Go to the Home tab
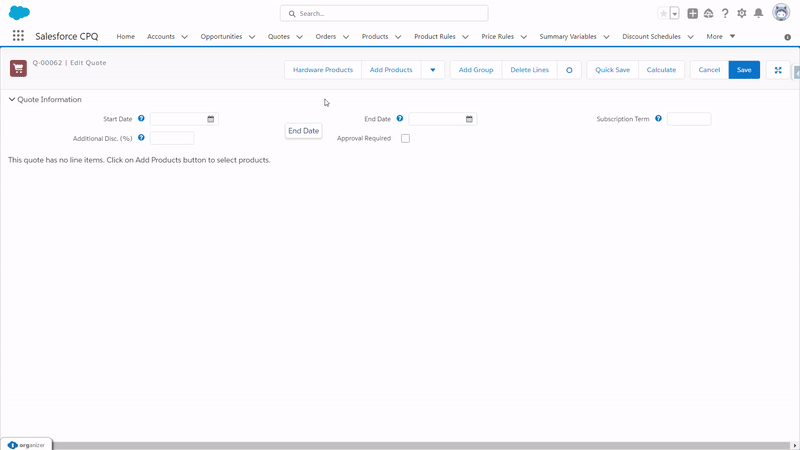Viewport: 800px width, 450px height. pyautogui.click(x=125, y=36)
